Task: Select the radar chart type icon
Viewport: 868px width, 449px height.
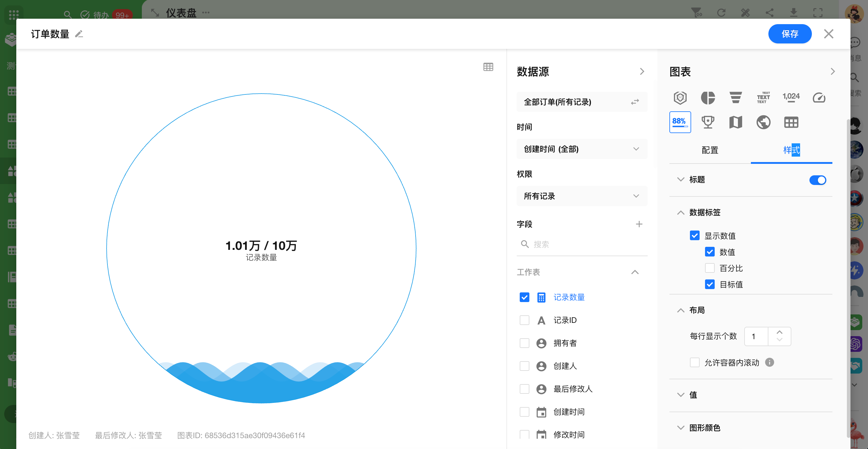Action: point(680,98)
